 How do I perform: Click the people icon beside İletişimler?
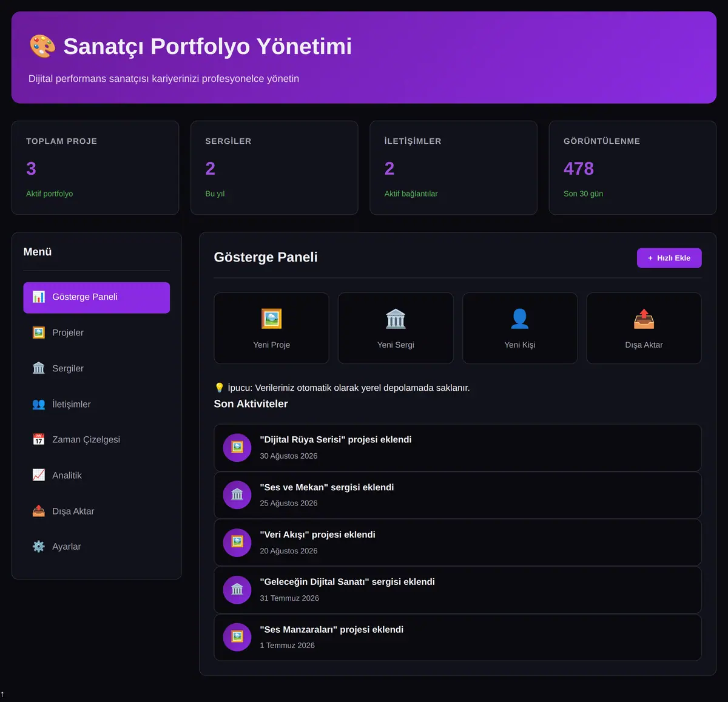(39, 404)
